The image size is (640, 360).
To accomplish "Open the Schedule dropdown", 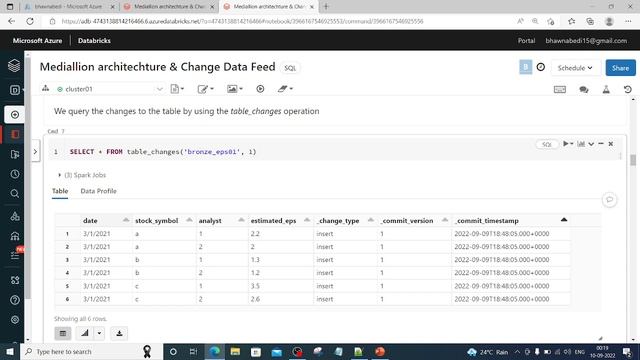I will (575, 68).
